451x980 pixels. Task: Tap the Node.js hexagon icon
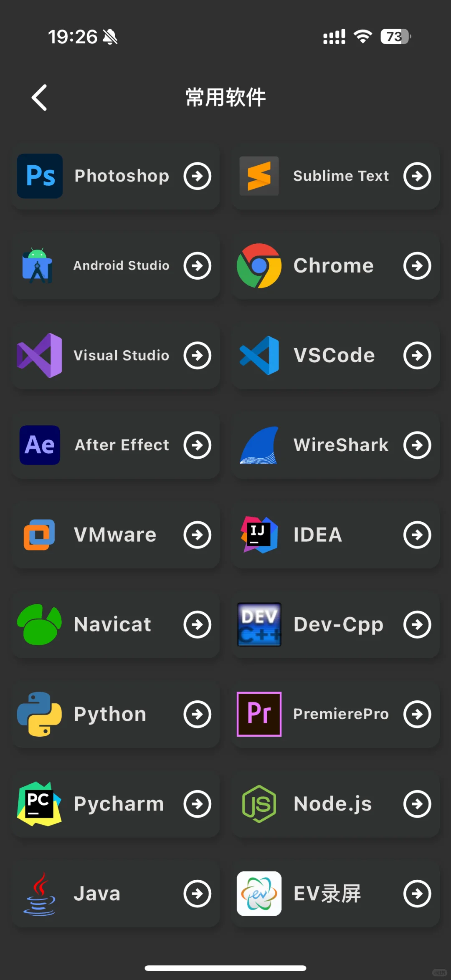click(259, 804)
